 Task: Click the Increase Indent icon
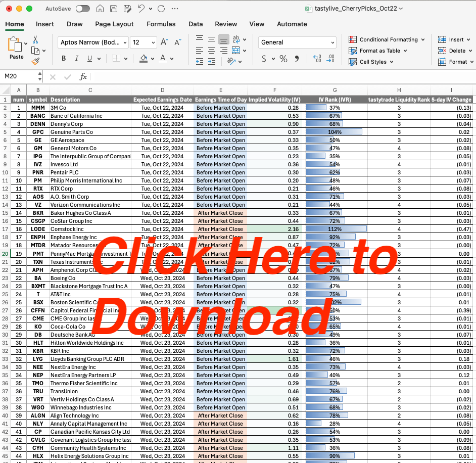(212, 62)
